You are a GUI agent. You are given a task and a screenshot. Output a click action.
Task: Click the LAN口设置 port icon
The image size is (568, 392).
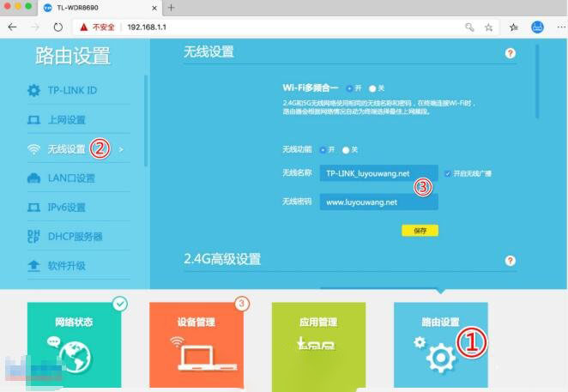click(34, 178)
